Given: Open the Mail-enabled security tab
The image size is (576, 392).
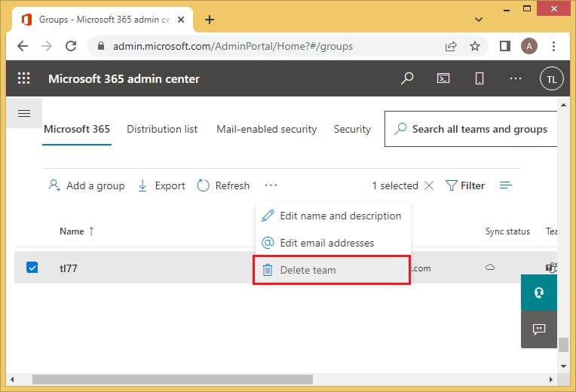Looking at the screenshot, I should click(x=266, y=129).
